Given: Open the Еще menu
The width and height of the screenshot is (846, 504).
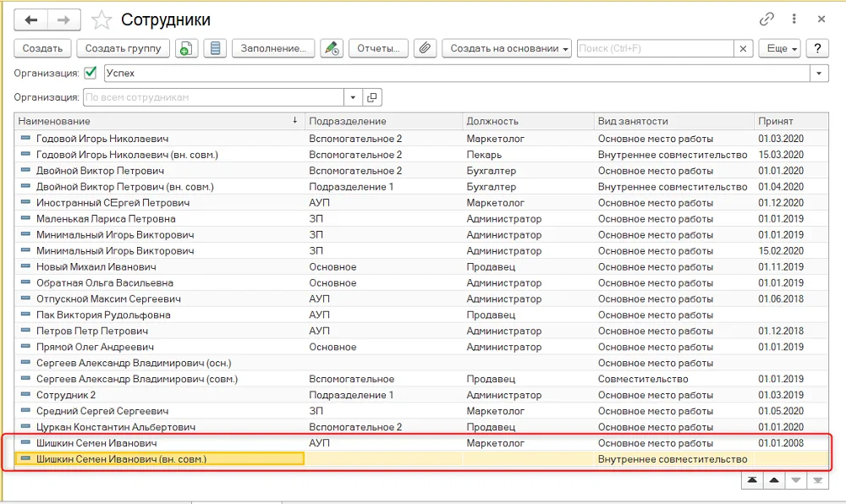Looking at the screenshot, I should 782,48.
